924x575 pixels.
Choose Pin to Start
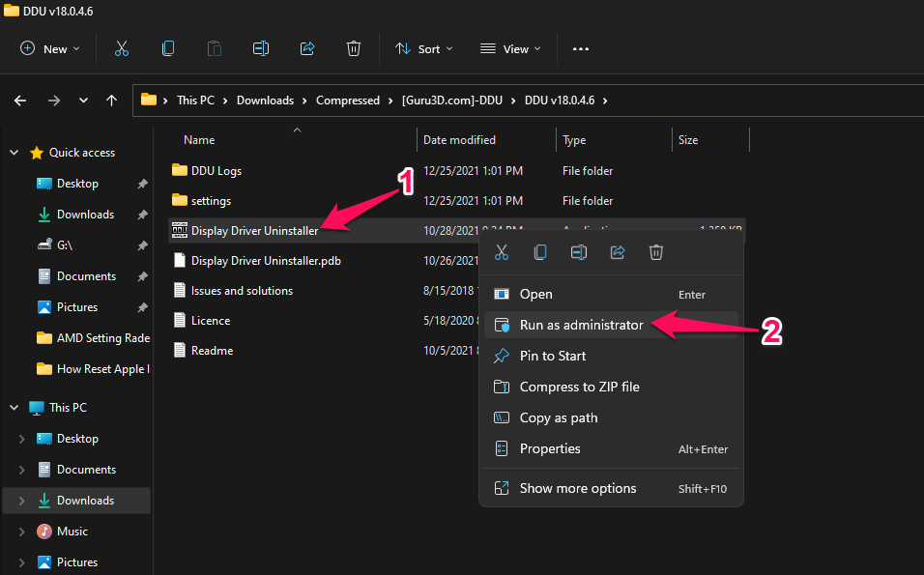point(611,356)
